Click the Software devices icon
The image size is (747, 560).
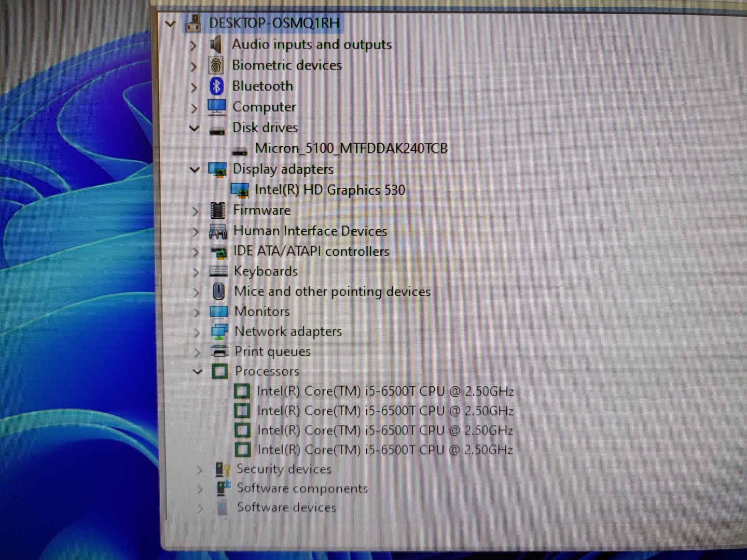[x=223, y=508]
